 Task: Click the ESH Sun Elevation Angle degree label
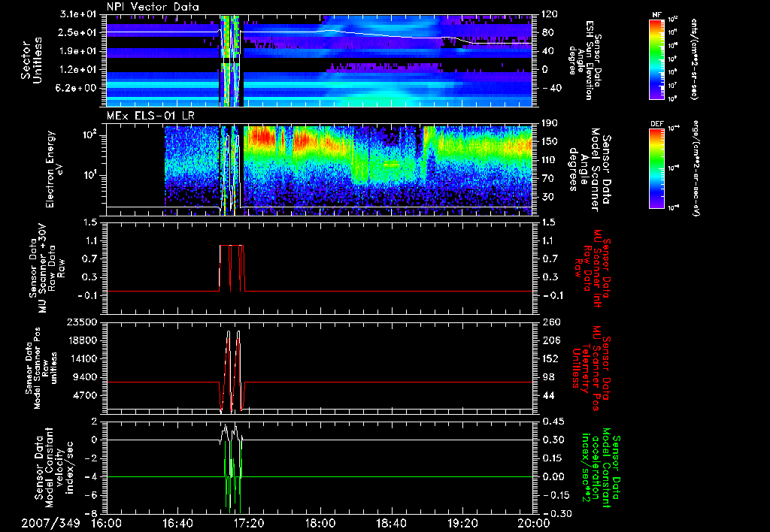584,60
